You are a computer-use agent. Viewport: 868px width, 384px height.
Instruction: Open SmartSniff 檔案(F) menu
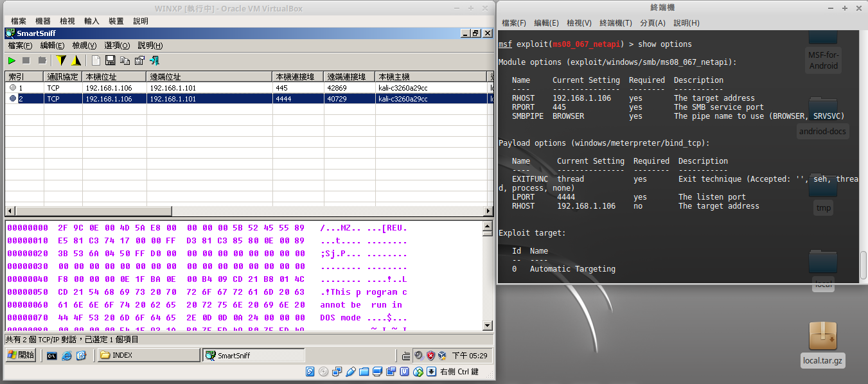(20, 46)
